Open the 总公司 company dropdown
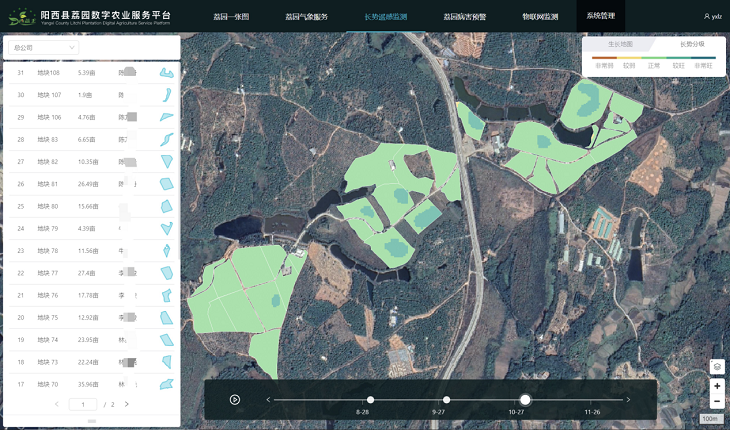 (43, 47)
